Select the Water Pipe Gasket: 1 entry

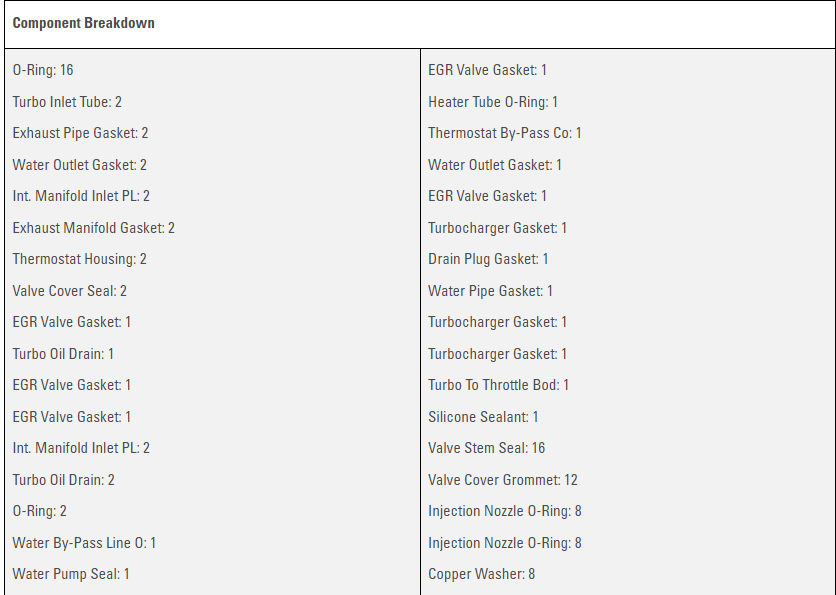[x=490, y=291]
